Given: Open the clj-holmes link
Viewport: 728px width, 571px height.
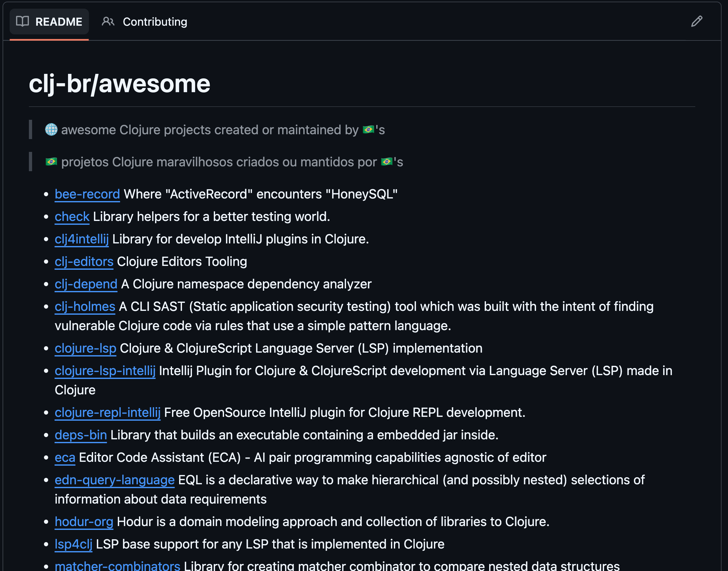Looking at the screenshot, I should click(85, 307).
